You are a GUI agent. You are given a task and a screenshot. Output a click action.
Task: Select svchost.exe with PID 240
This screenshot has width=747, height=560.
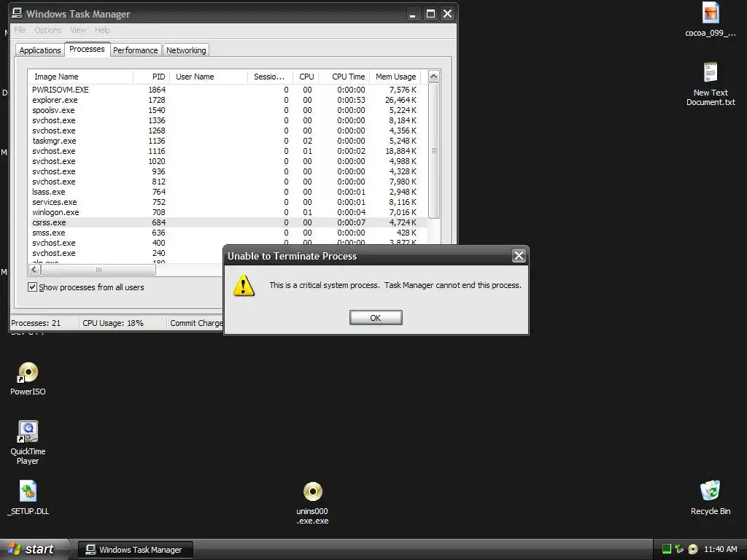point(127,253)
